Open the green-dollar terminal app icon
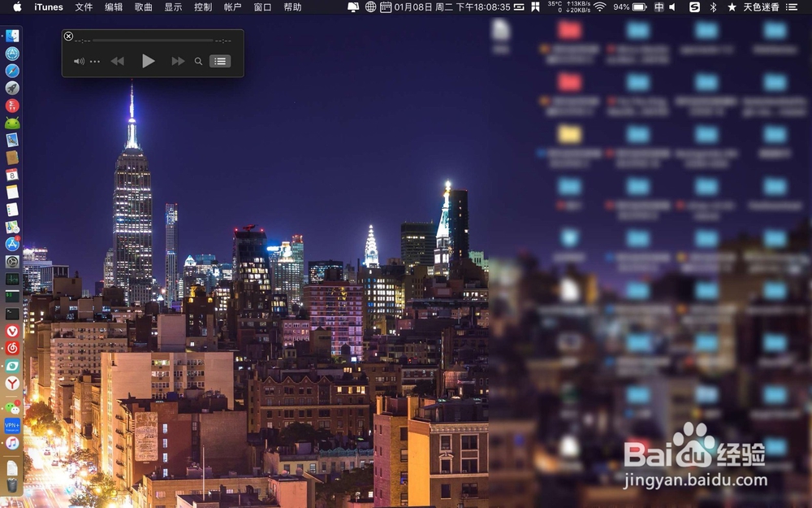This screenshot has width=812, height=508. tap(12, 297)
